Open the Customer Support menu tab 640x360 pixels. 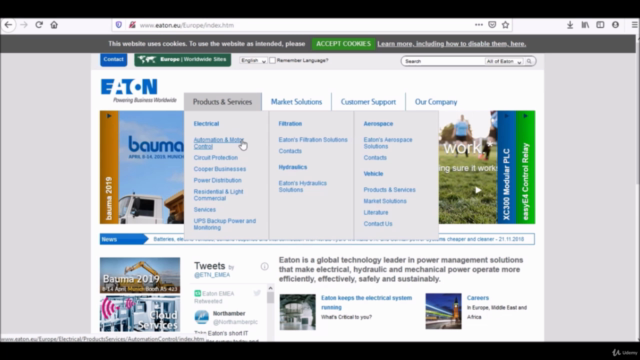coord(368,102)
